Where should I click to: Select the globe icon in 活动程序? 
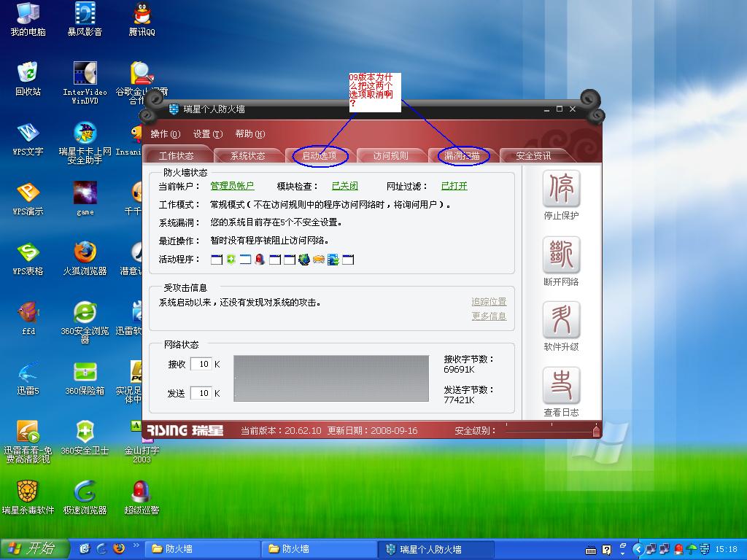pos(304,260)
